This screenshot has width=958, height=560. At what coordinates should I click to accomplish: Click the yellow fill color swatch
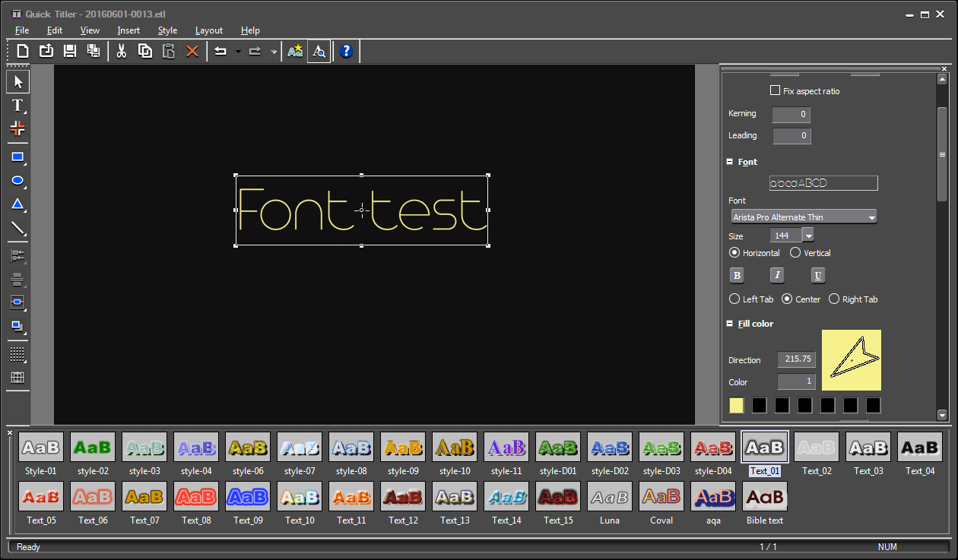click(x=737, y=406)
